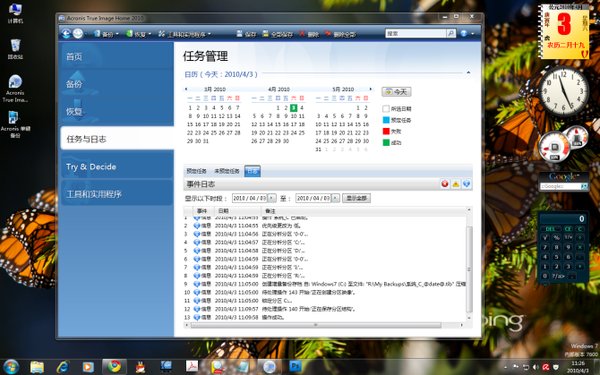600x375 pixels.
Task: Open the 计算机 desktop icon
Action: tap(15, 13)
